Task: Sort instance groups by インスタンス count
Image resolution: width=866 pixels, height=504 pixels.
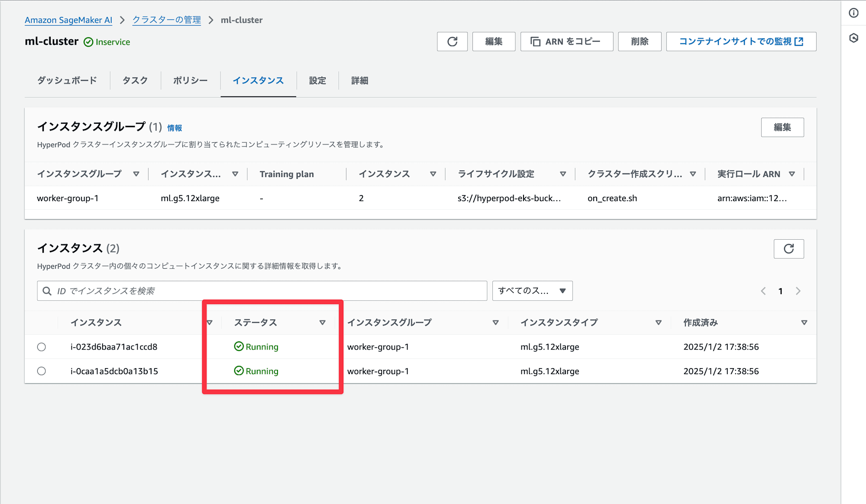Action: tap(433, 174)
